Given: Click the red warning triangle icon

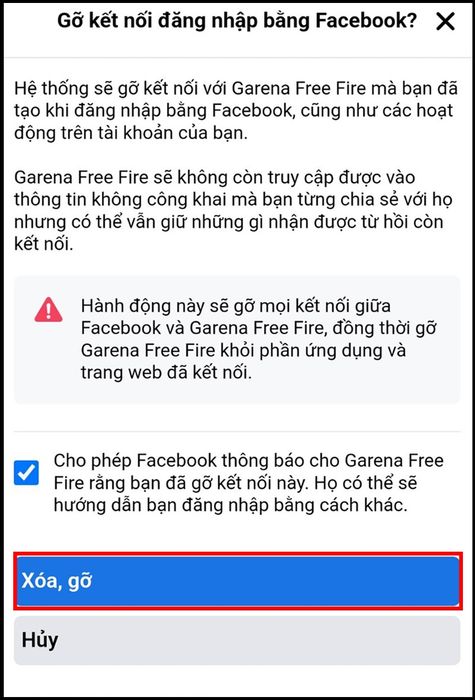Looking at the screenshot, I should point(49,309).
